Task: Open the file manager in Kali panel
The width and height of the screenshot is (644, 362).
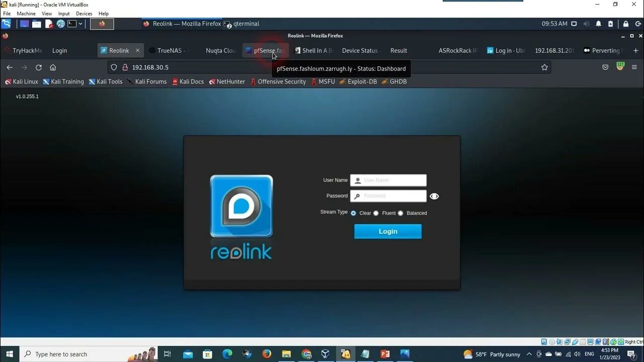Action: point(37,24)
